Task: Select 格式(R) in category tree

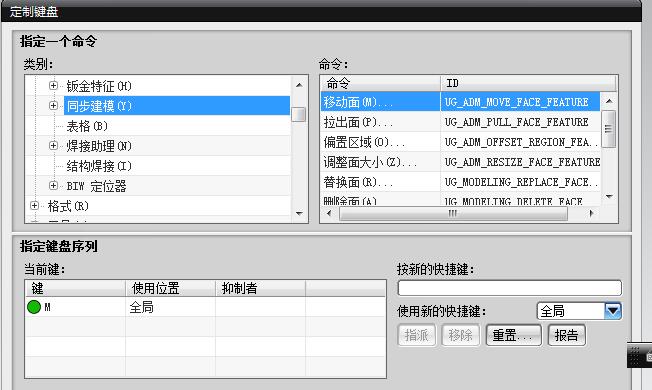Action: click(x=68, y=206)
